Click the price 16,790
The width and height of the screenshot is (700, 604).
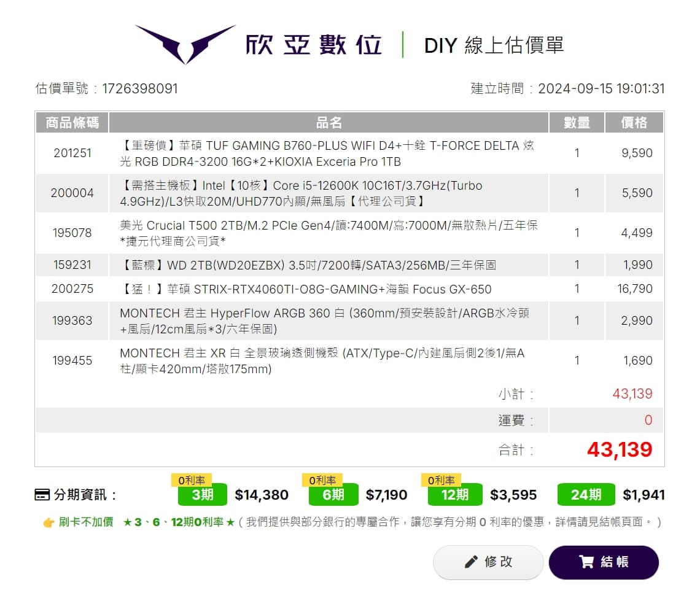(635, 289)
